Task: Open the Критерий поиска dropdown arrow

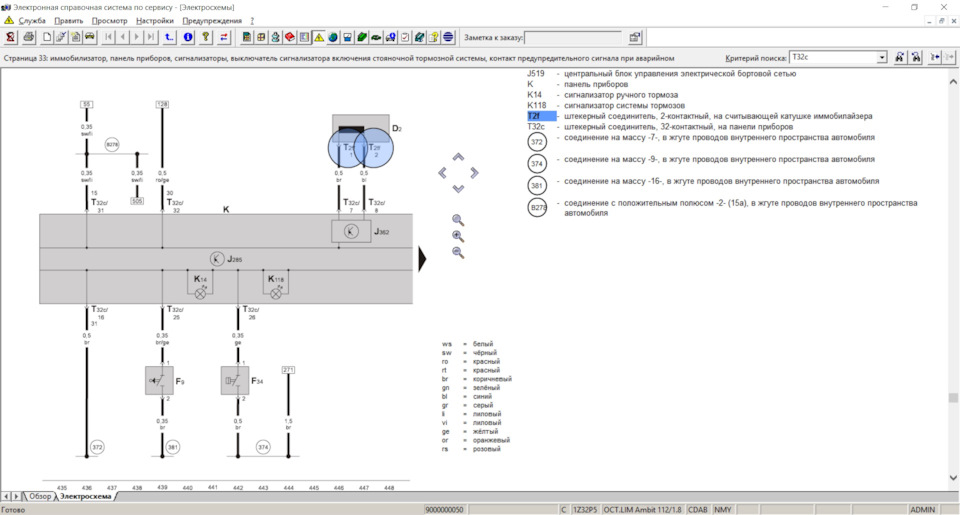Action: coord(882,58)
